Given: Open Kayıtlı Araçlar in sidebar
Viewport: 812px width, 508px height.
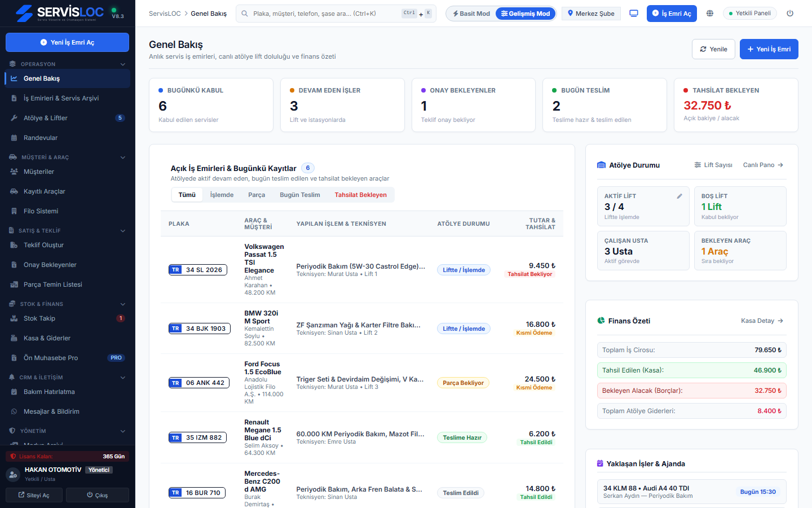Looking at the screenshot, I should 68,191.
